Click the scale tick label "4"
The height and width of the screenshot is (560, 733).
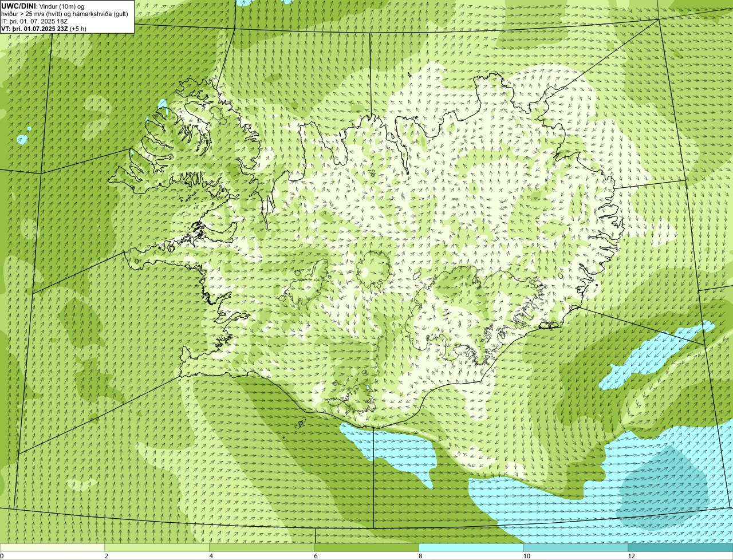coord(211,556)
